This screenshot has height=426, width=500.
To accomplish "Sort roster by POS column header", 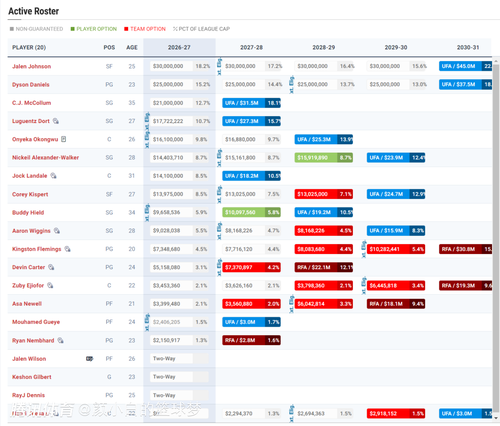I will 109,47.
